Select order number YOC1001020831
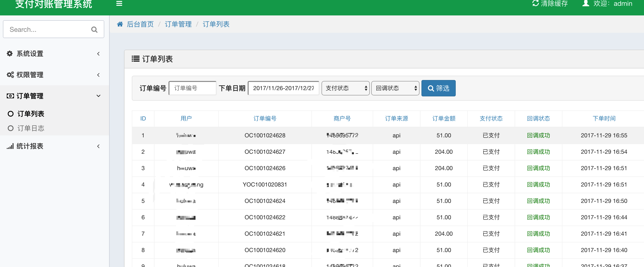 (265, 185)
